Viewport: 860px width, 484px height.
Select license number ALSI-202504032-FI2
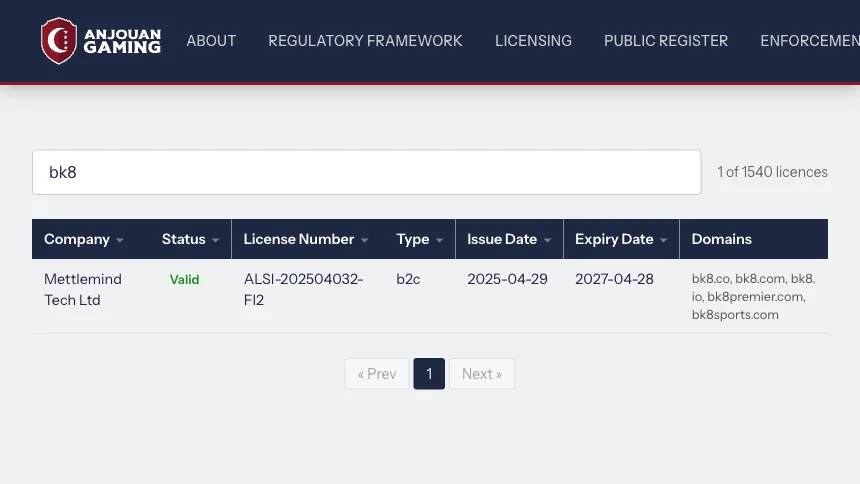[x=303, y=289]
